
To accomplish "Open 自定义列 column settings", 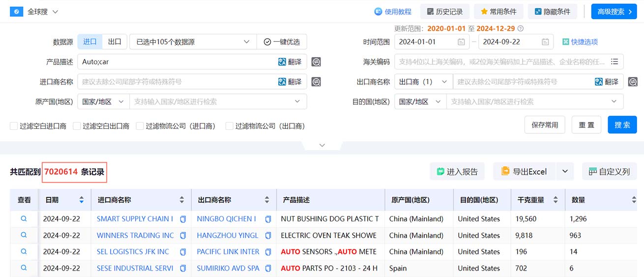I will point(610,171).
